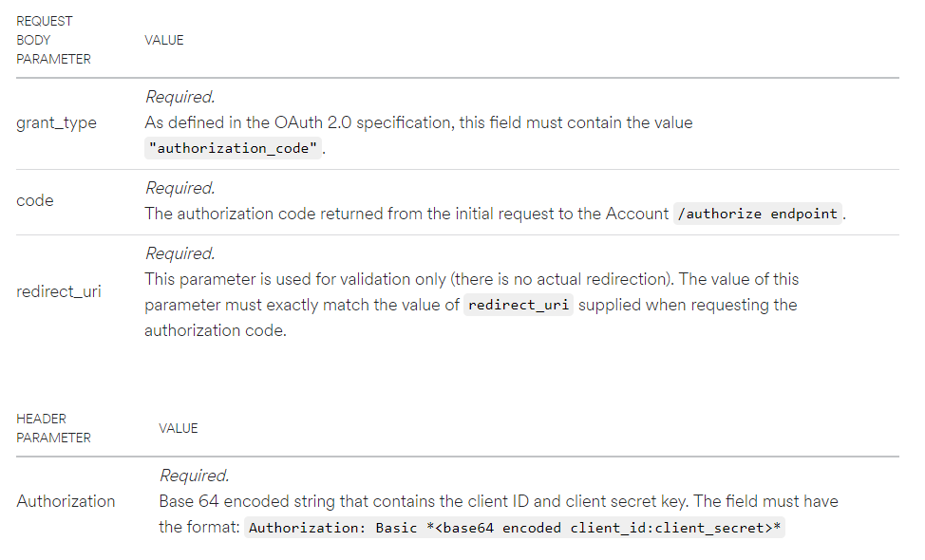Screen dimensions: 925x560
Task: Click the Required label in the code row
Action: click(x=179, y=188)
